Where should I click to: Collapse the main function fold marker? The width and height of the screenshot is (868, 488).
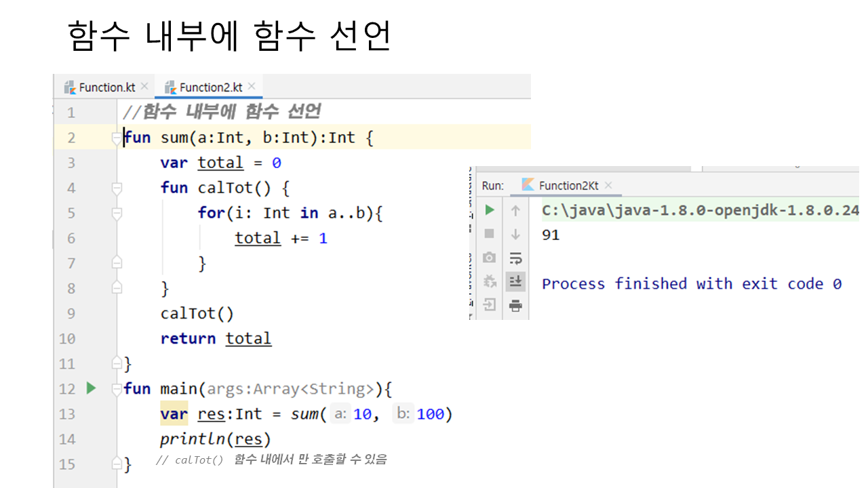pos(117,389)
